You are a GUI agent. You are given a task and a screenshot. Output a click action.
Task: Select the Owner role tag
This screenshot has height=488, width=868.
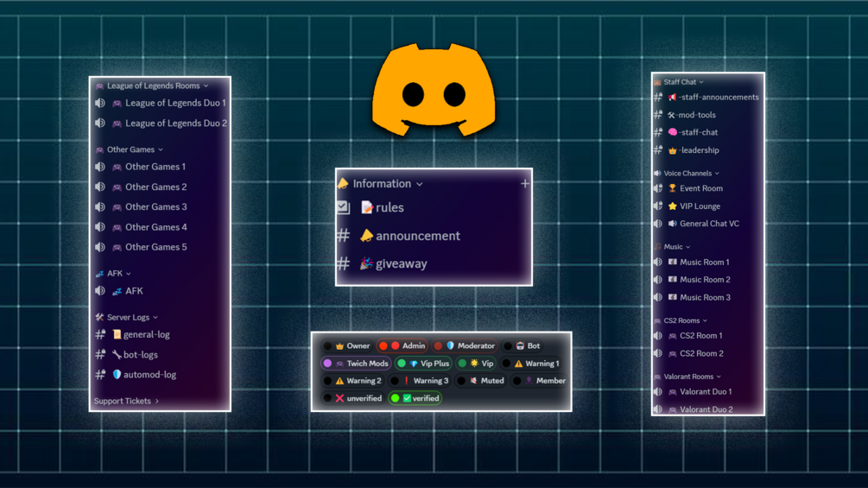[x=347, y=345]
